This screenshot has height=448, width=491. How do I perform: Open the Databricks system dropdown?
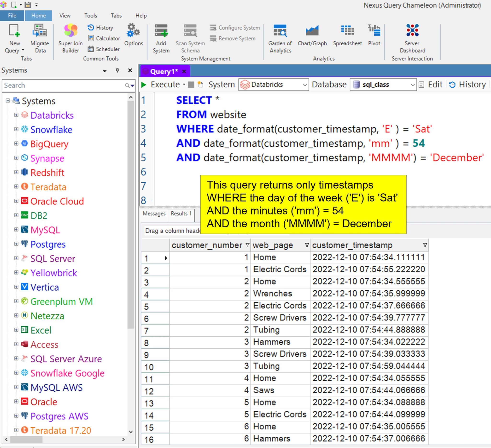[x=304, y=85]
